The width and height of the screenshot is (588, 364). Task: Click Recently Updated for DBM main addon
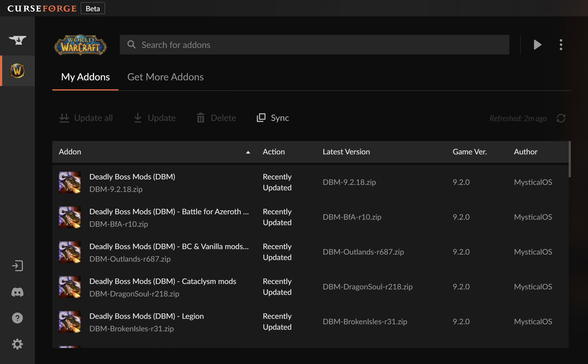(277, 182)
